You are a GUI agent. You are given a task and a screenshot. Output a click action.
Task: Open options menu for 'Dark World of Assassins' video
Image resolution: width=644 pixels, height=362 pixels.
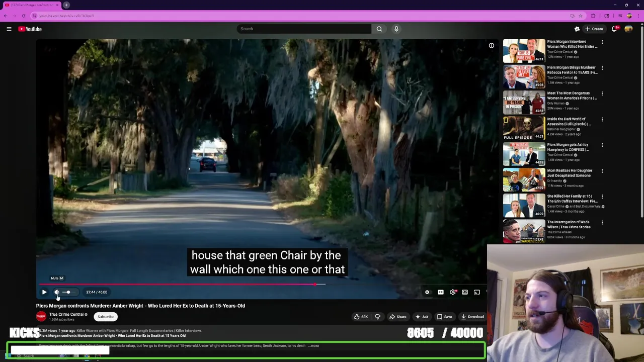tap(602, 120)
